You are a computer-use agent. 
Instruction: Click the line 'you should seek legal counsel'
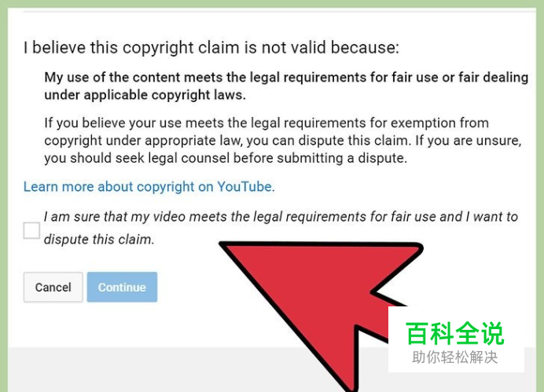click(226, 159)
